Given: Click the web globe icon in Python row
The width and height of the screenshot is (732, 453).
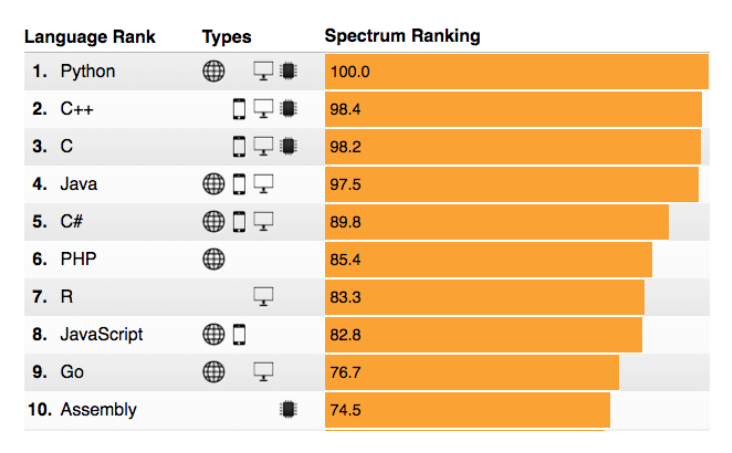Looking at the screenshot, I should 213,71.
